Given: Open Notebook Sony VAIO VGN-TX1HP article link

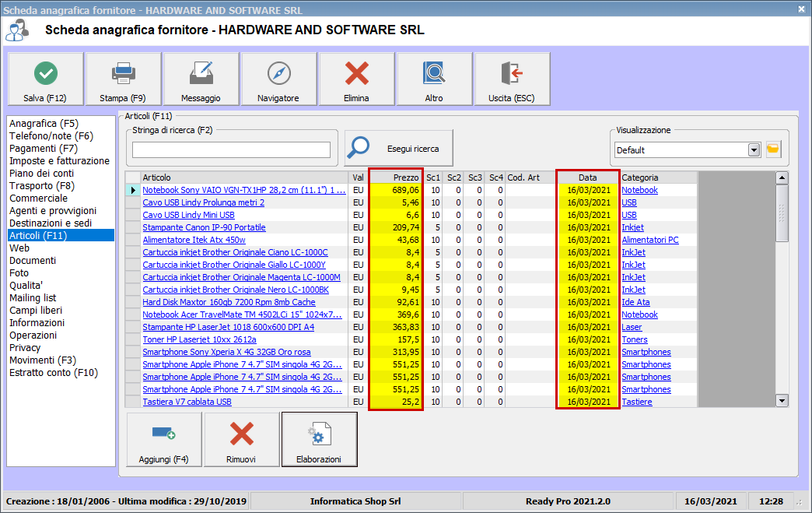Looking at the screenshot, I should pyautogui.click(x=244, y=190).
